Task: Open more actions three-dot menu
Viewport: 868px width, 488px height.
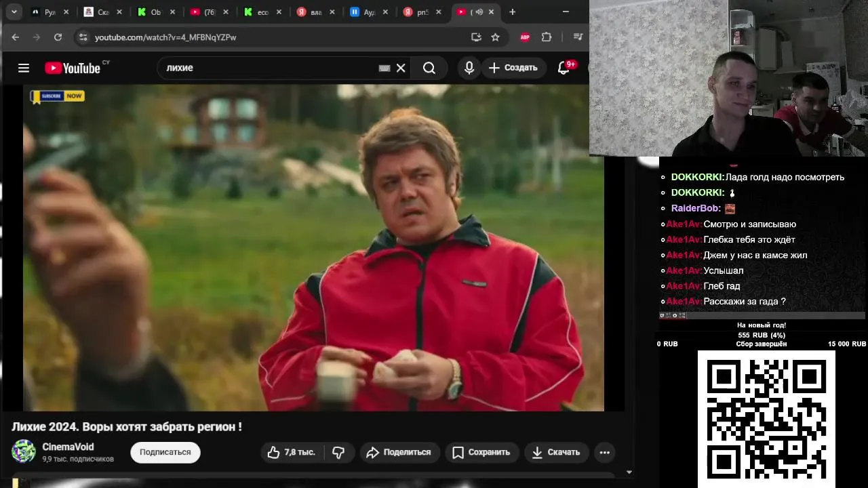Action: (x=605, y=452)
